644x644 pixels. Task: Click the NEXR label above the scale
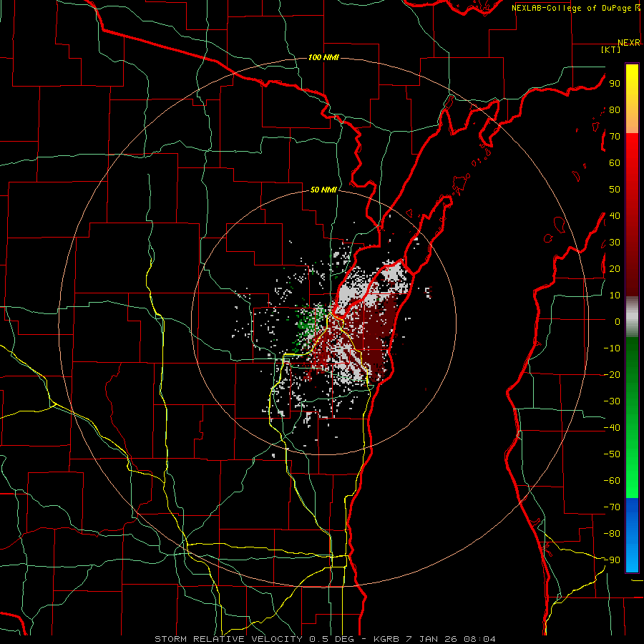point(629,43)
